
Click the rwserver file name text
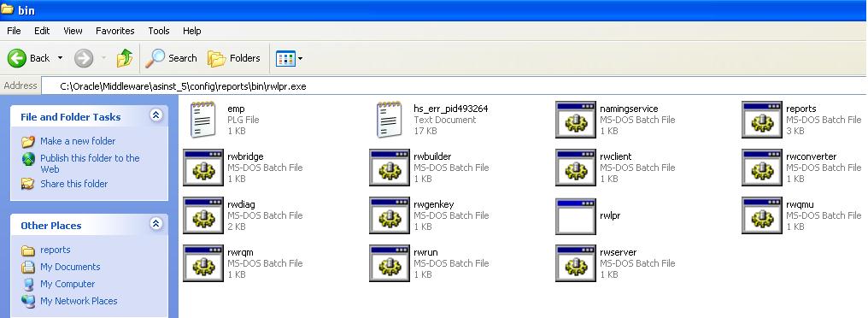tap(618, 253)
